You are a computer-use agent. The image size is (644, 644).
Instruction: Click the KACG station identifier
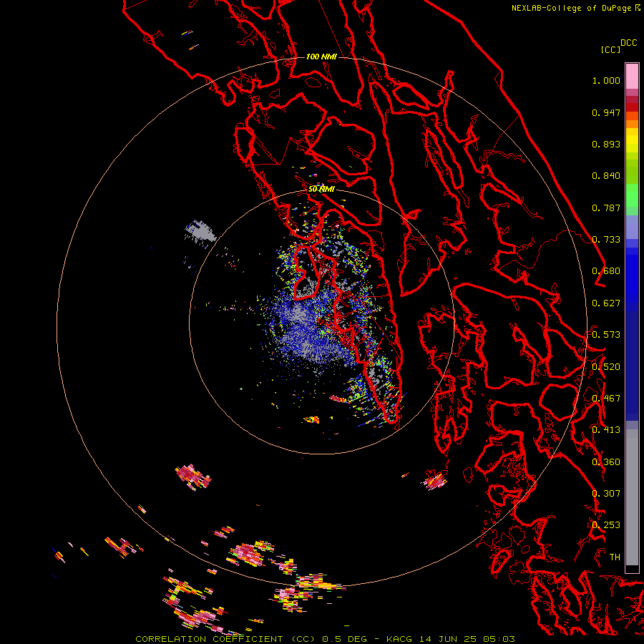tap(399, 639)
